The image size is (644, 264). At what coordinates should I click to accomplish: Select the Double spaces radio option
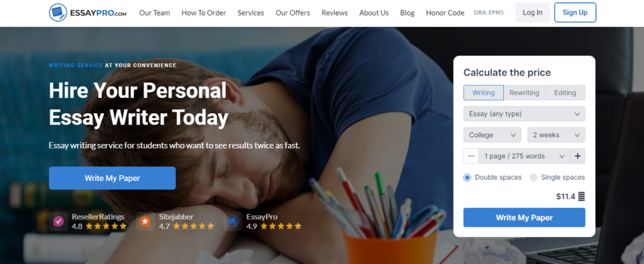(x=467, y=178)
